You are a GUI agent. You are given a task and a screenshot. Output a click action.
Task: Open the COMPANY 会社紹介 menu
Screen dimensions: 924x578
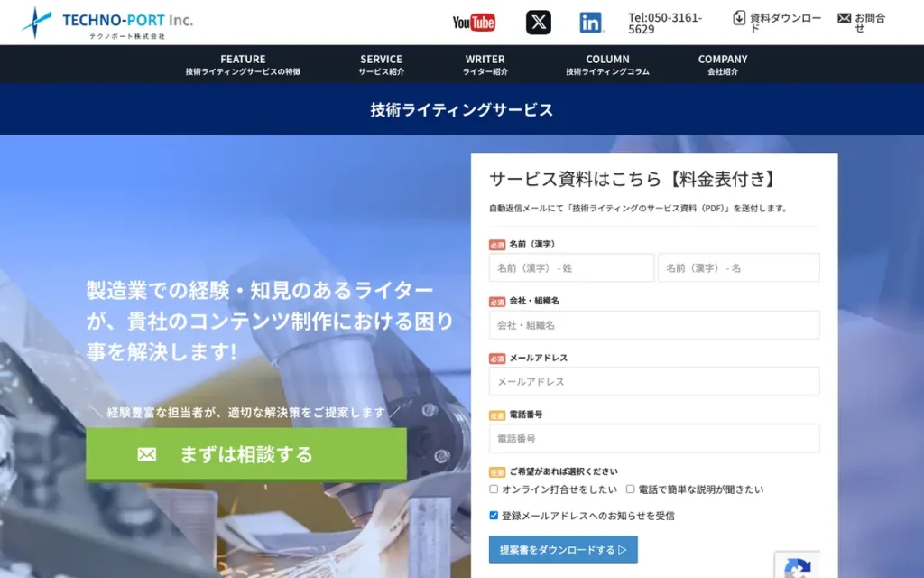[x=723, y=64]
